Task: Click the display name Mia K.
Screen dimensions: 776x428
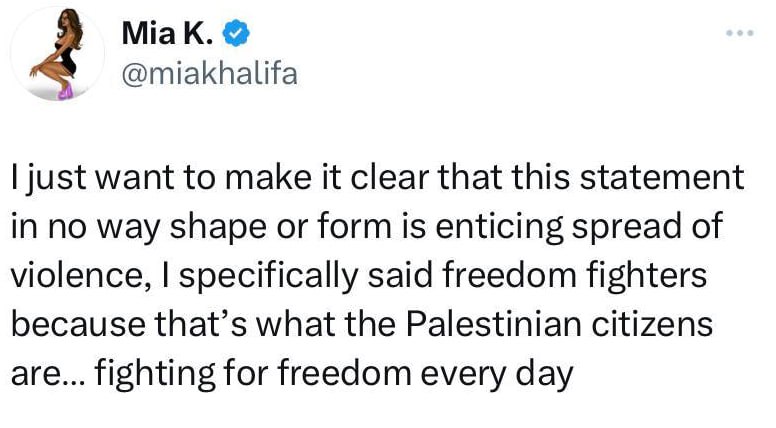Action: click(x=167, y=34)
